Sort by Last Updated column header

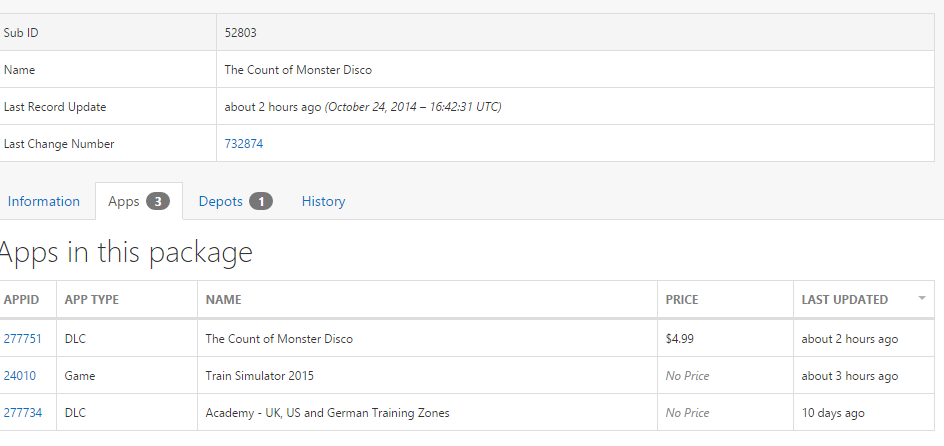point(844,299)
